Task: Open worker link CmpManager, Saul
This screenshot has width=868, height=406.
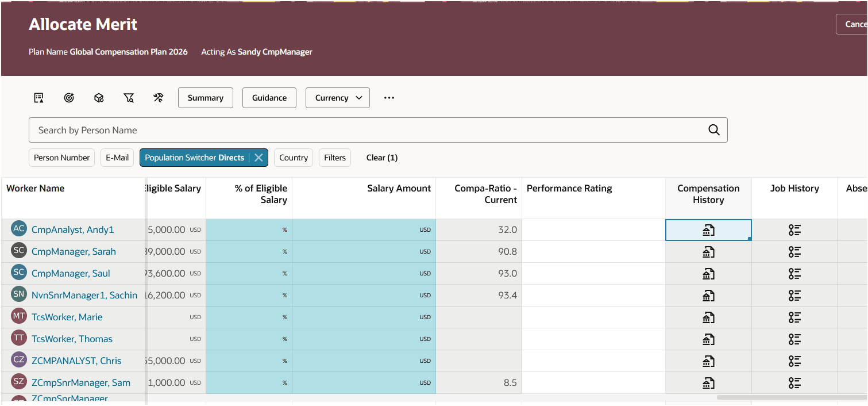Action: click(71, 274)
